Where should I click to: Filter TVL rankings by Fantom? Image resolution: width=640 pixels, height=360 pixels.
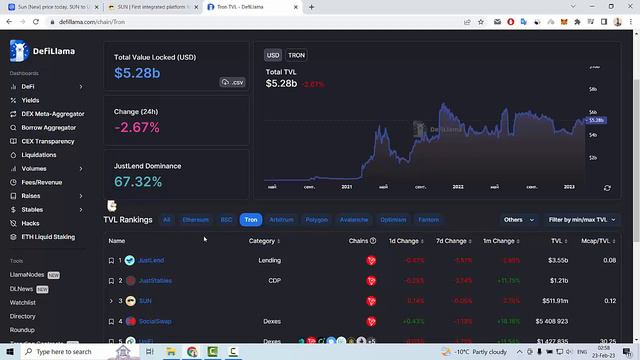coord(429,220)
